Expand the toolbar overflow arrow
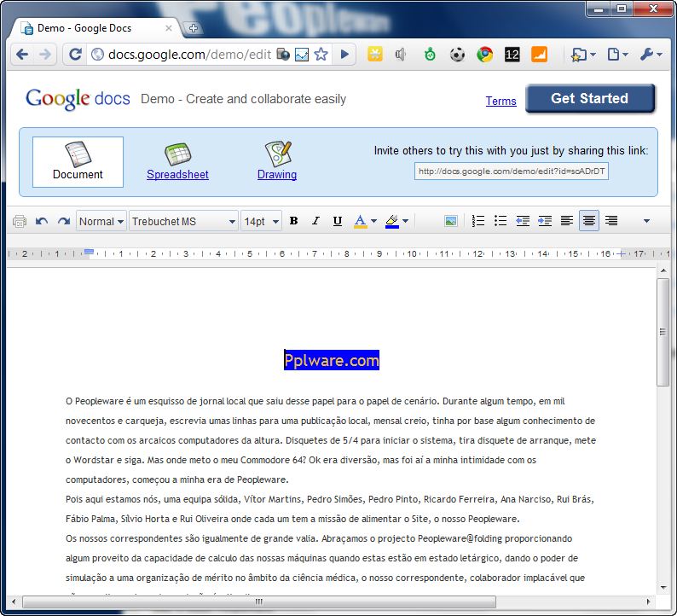Viewport: 677px width, 616px height. [646, 221]
